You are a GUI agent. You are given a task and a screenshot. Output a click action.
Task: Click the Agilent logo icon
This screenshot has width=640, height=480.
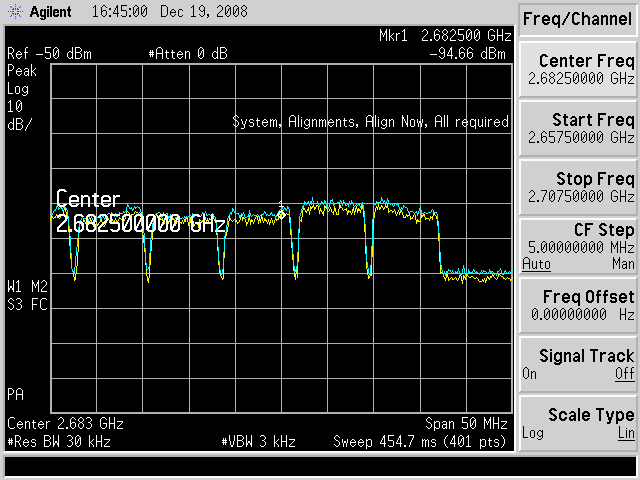pyautogui.click(x=16, y=11)
